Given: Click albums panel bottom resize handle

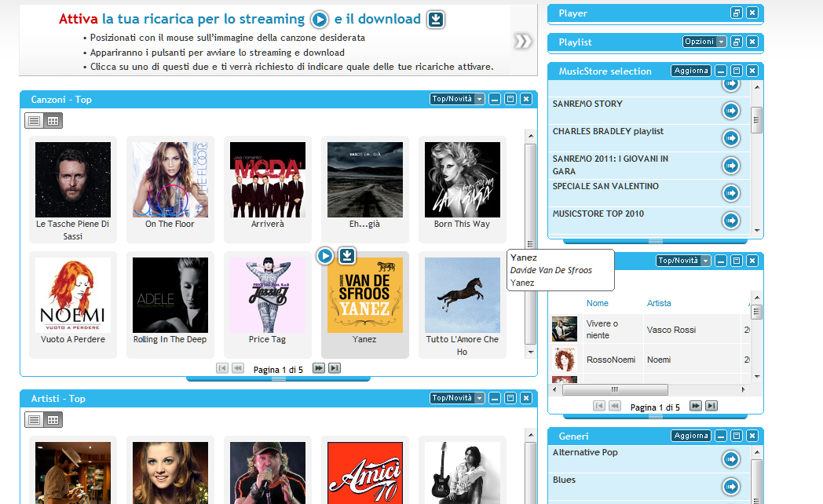Looking at the screenshot, I should tap(655, 416).
